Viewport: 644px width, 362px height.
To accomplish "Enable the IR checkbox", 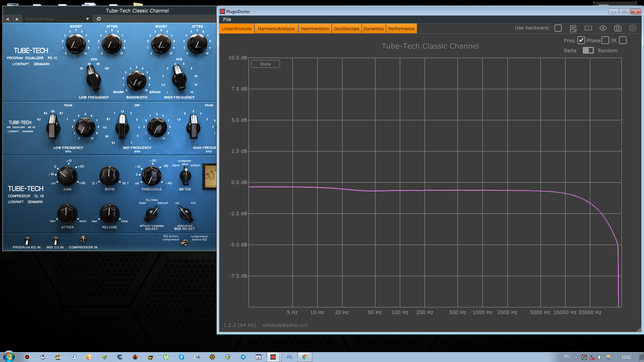I will (623, 40).
